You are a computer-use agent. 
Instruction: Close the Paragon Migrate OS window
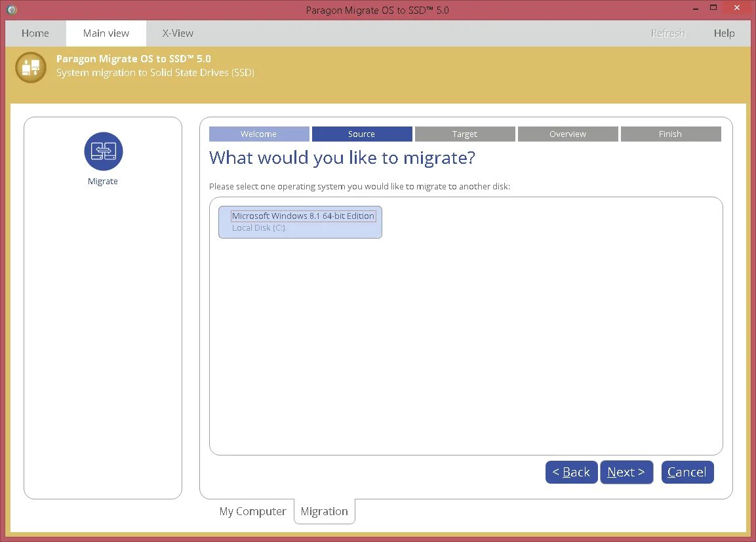click(737, 8)
